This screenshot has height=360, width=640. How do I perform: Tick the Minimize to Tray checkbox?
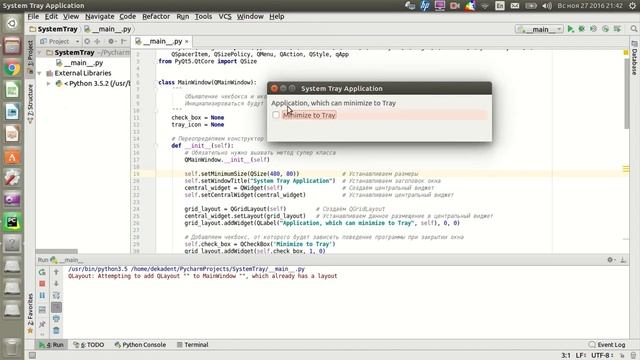tap(276, 115)
